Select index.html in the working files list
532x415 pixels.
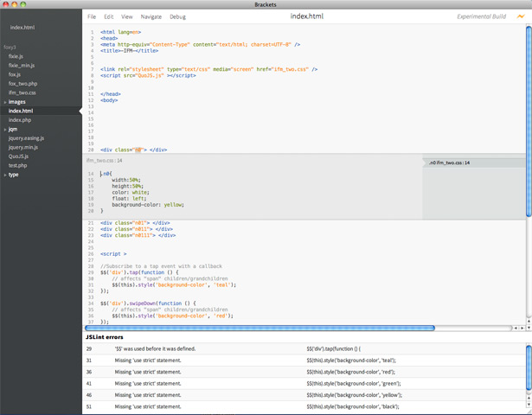[x=22, y=28]
